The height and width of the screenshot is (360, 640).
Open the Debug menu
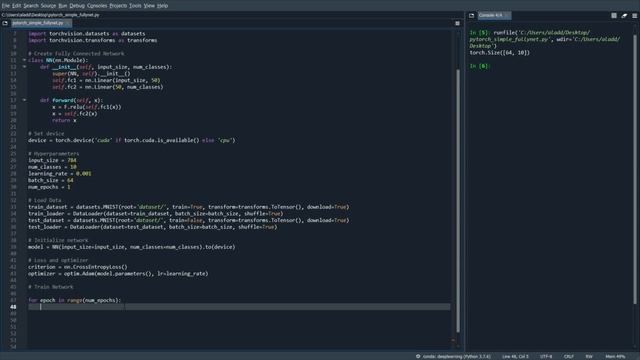pos(77,6)
